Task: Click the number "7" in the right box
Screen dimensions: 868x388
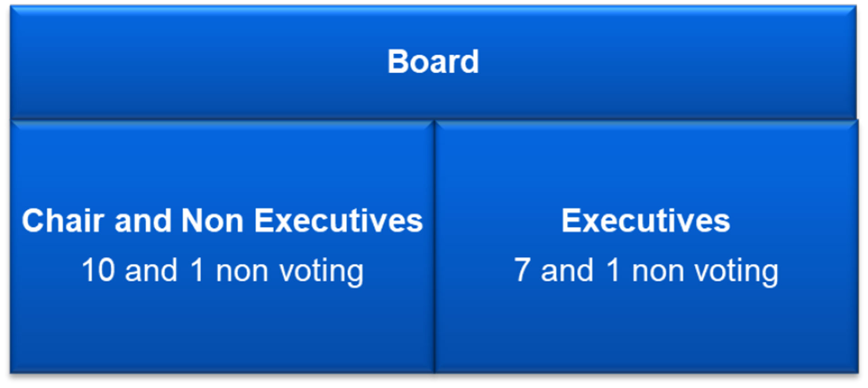Action: (522, 270)
